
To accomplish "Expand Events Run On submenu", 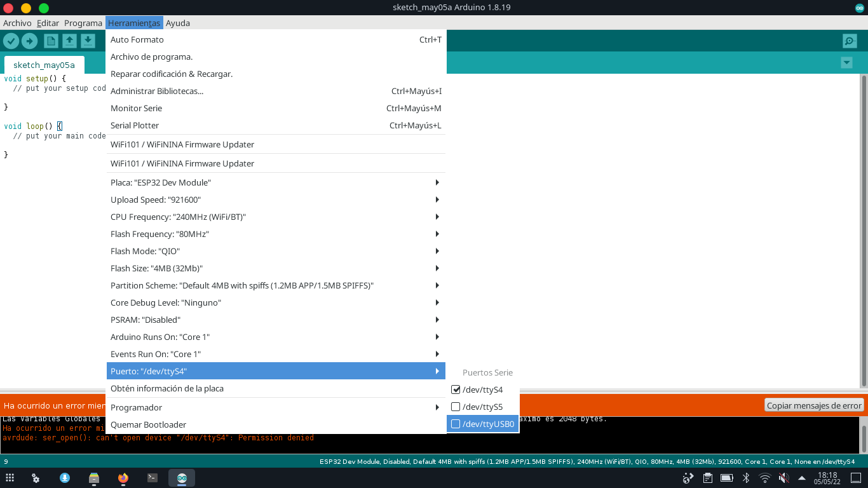I will point(276,354).
